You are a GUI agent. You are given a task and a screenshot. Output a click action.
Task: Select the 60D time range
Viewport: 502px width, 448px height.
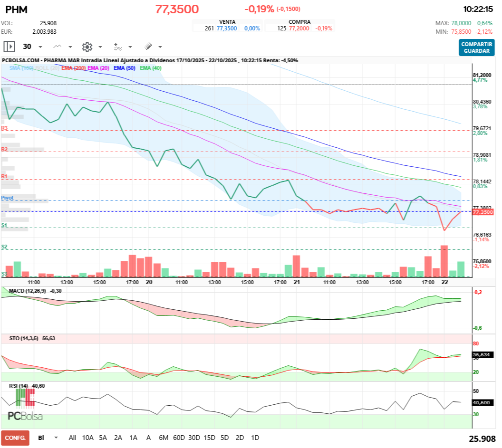179,438
